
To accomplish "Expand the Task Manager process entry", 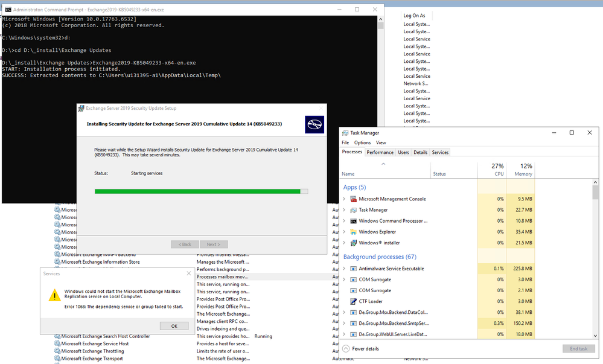I will click(x=344, y=209).
